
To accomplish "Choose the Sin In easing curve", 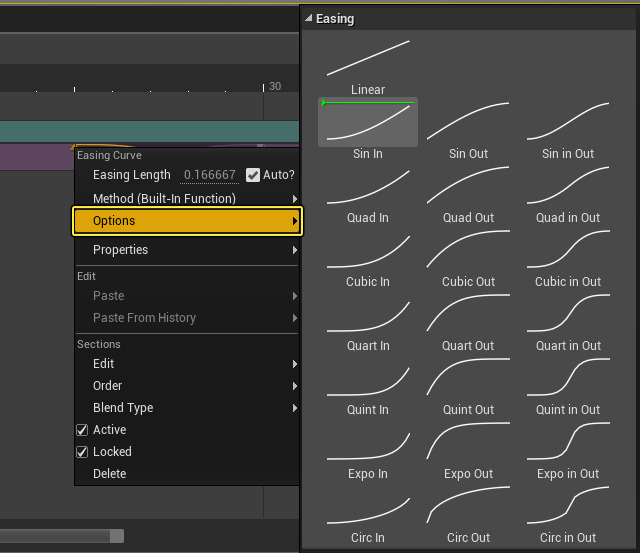I will (368, 122).
